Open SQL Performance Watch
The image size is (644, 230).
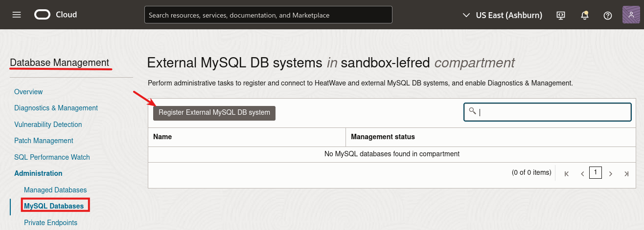52,157
